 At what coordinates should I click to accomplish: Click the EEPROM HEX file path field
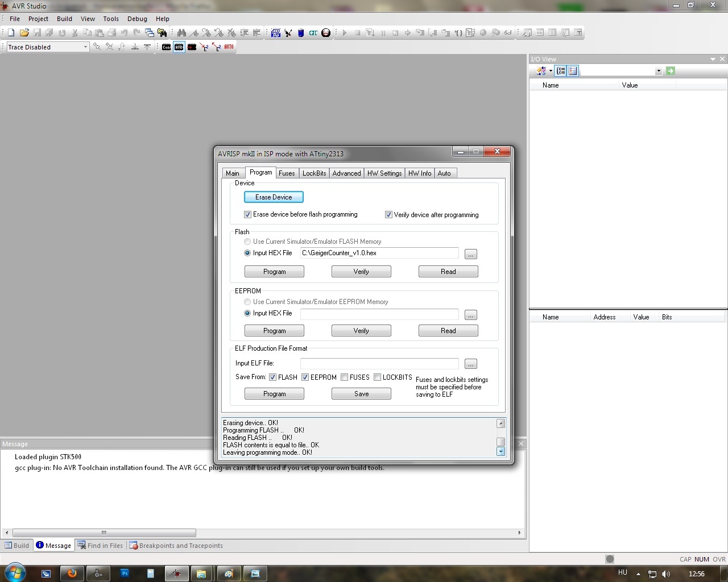(x=379, y=314)
